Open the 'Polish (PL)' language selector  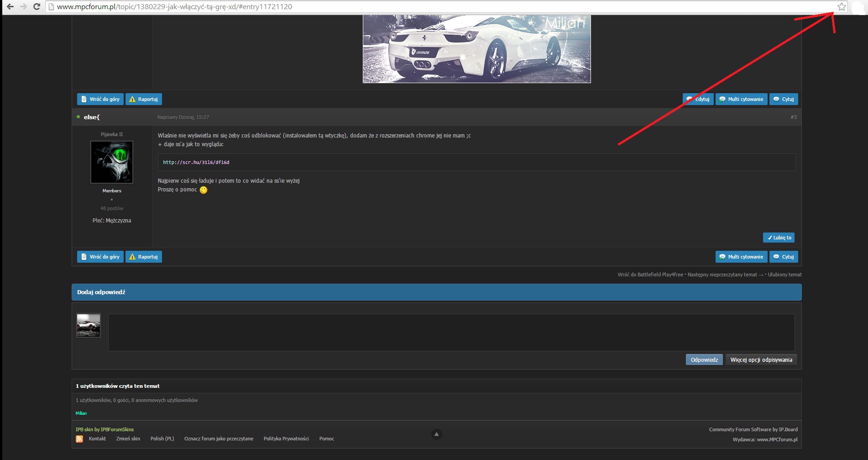pos(162,439)
